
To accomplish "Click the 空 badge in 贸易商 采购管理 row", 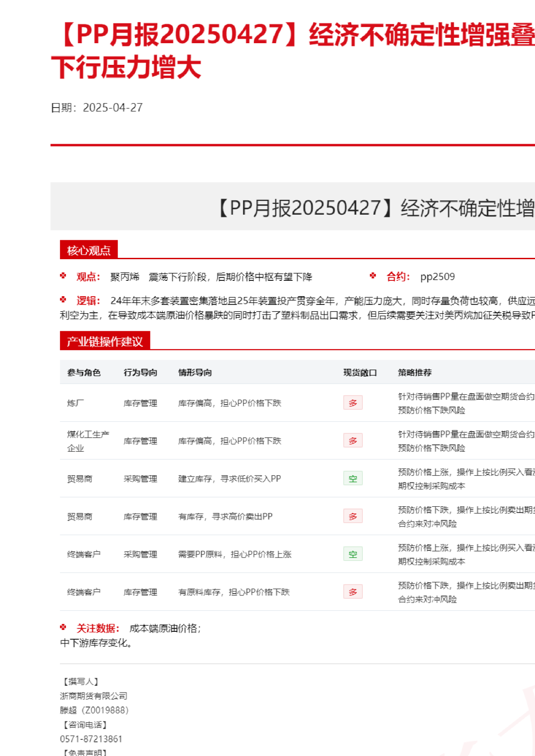I will tap(353, 478).
